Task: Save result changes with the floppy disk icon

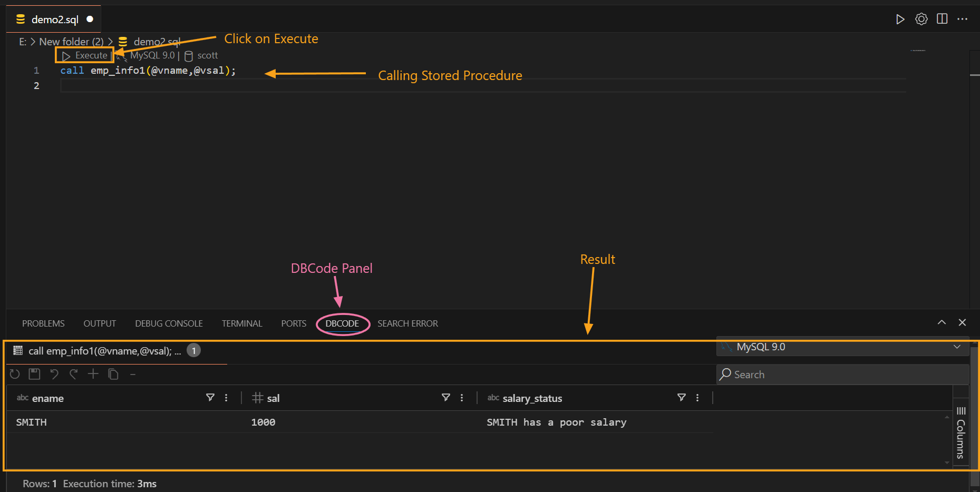Action: [x=34, y=374]
